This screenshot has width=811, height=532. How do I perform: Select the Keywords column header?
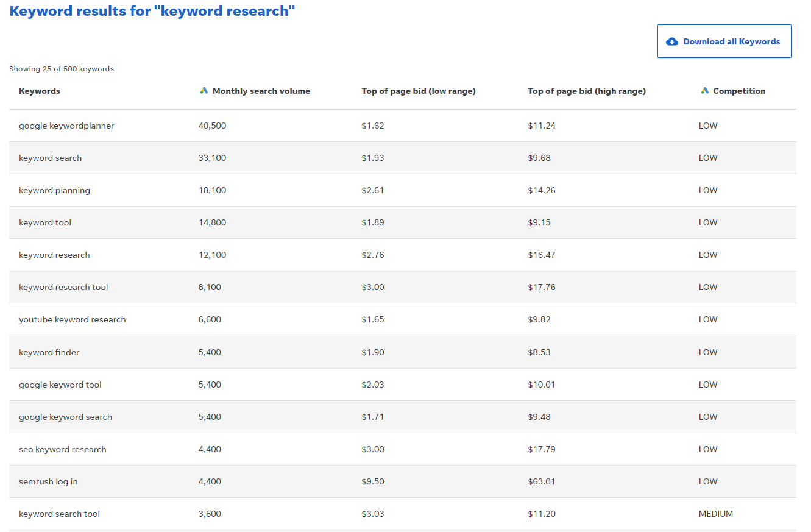pos(40,91)
